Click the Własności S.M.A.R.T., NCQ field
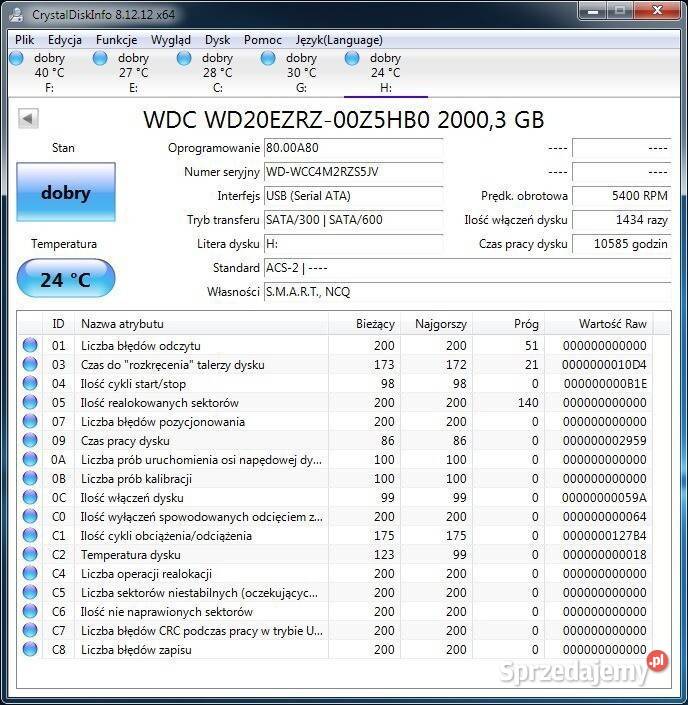688x705 pixels. (467, 292)
